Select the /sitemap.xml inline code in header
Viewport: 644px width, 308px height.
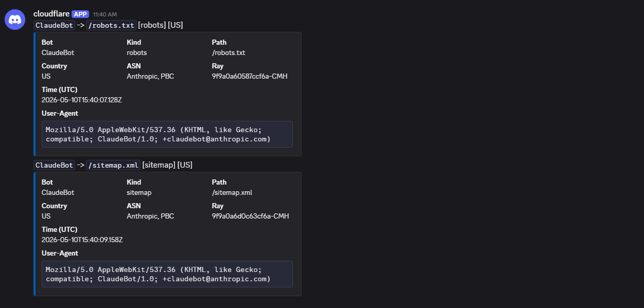(113, 165)
